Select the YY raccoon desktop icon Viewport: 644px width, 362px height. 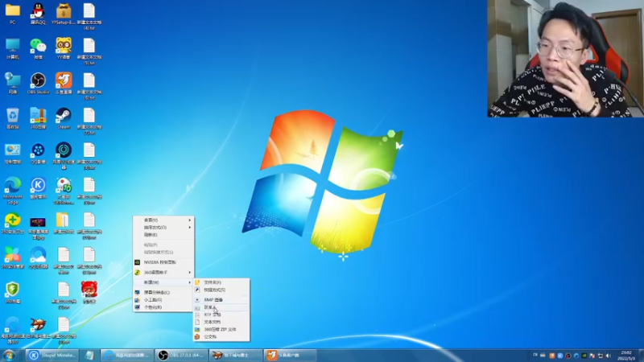click(x=64, y=48)
